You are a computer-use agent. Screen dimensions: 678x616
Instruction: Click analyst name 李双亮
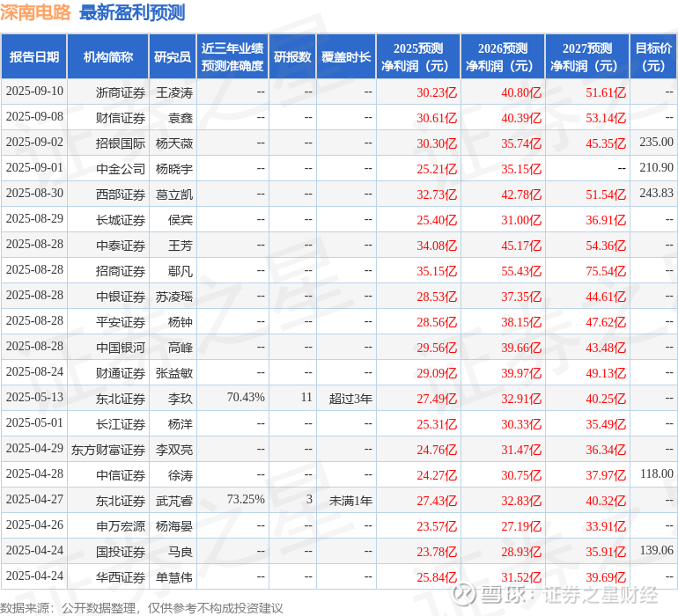(x=174, y=450)
